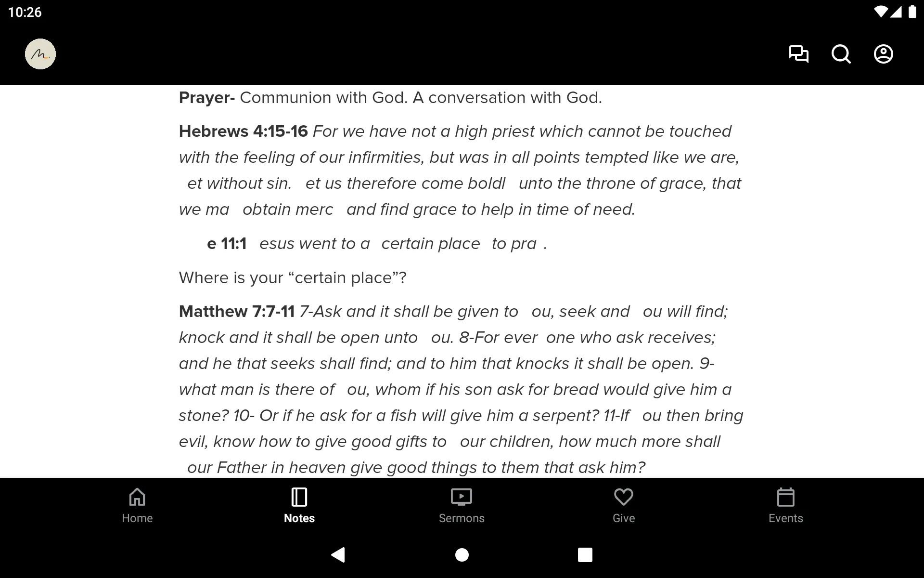Expand Hebrews 4:15-16 reference
Screen dimensions: 924x578
pos(244,131)
